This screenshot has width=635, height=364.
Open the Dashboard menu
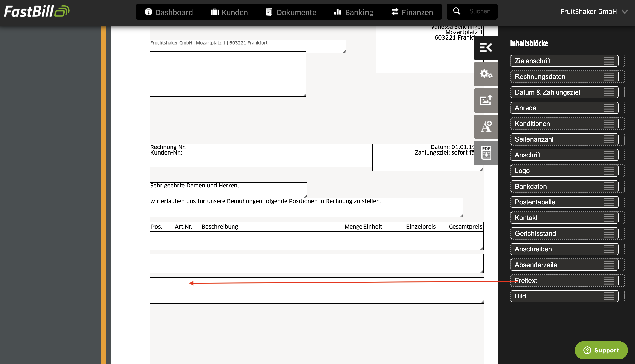coord(169,12)
